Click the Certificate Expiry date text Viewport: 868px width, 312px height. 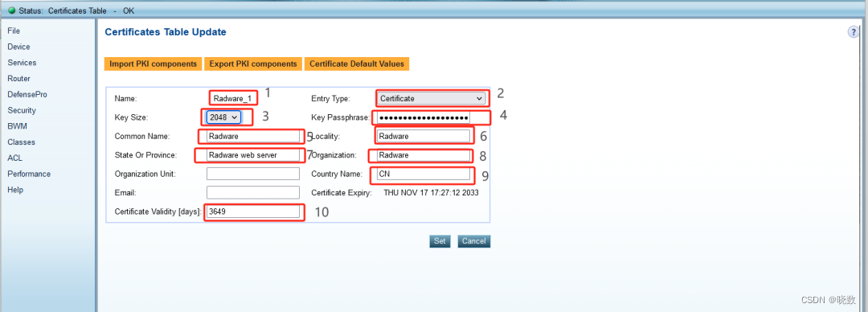(432, 193)
